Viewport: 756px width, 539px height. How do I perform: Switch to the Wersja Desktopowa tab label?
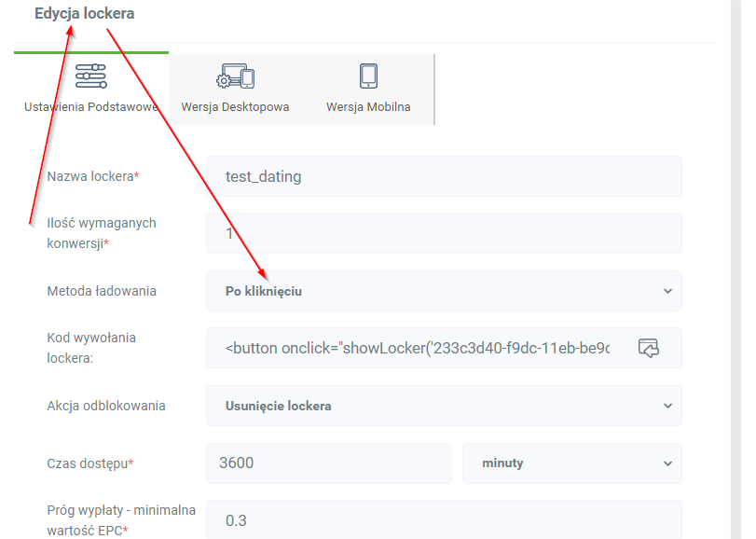pos(235,106)
